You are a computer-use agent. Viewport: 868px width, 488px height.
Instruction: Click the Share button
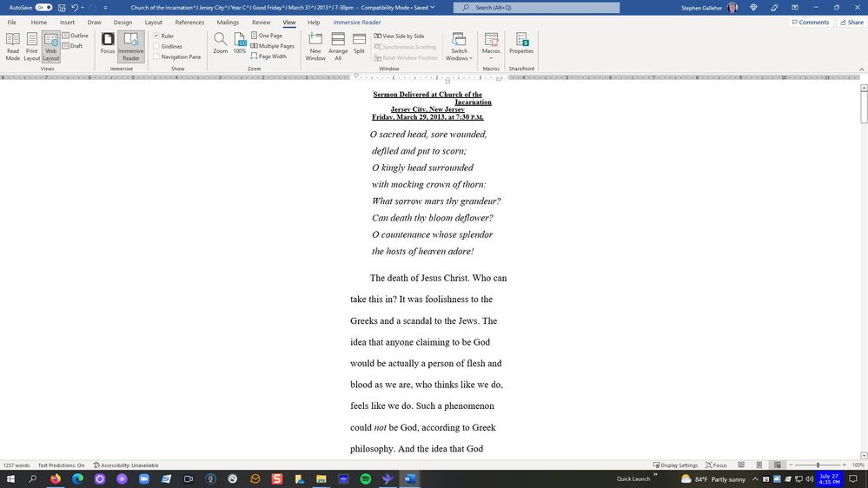click(x=851, y=22)
